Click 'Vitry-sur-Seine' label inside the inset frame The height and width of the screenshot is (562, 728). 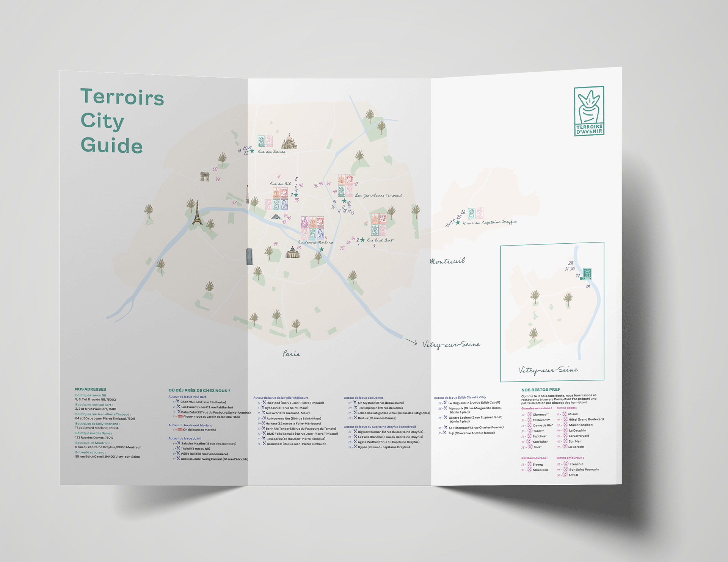coord(548,370)
